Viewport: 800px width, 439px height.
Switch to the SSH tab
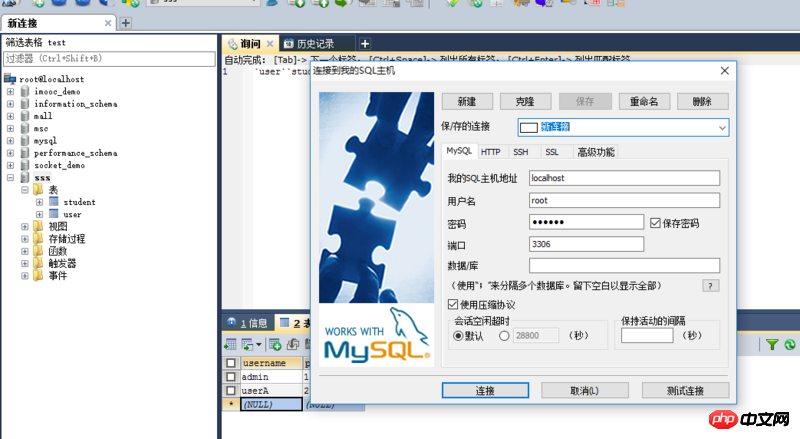click(x=520, y=152)
